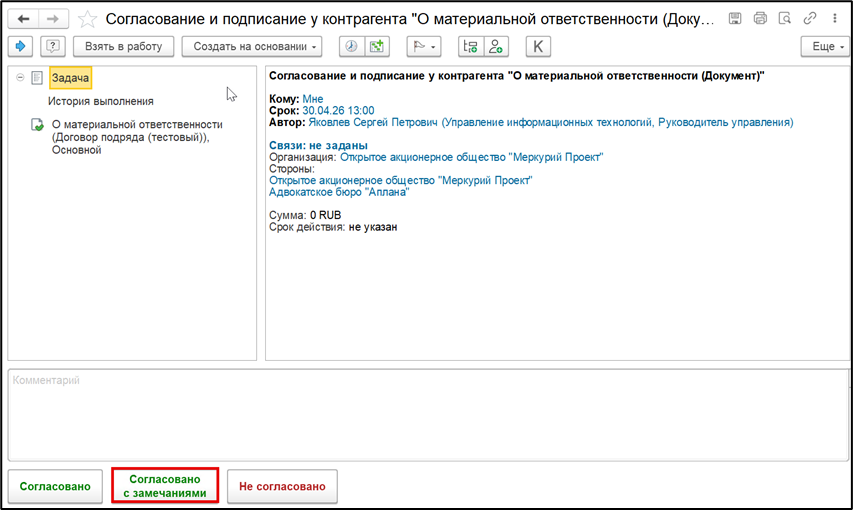853x510 pixels.
Task: Go forward with the right arrow button
Action: (53, 19)
